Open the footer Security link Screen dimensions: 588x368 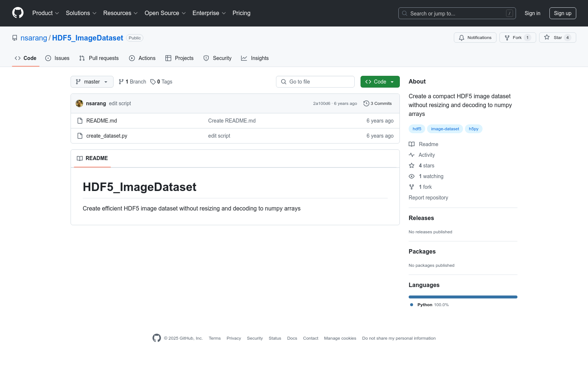[x=255, y=339]
